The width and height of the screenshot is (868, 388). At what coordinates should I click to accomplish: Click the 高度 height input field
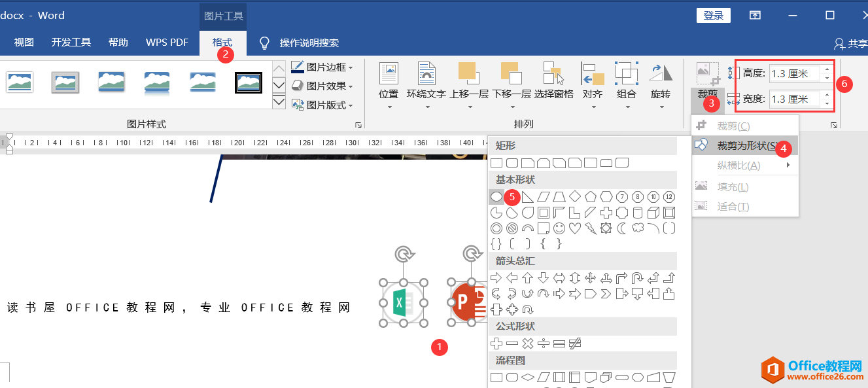tap(794, 73)
